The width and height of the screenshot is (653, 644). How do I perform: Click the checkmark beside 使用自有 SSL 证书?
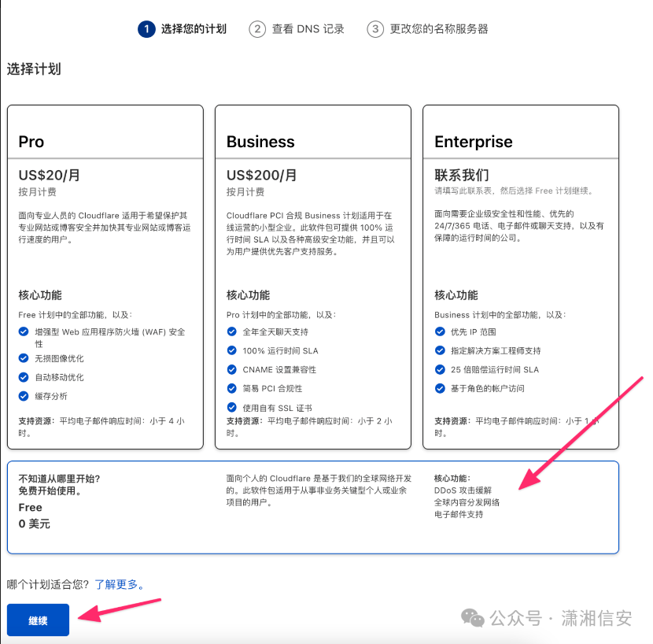pyautogui.click(x=231, y=406)
